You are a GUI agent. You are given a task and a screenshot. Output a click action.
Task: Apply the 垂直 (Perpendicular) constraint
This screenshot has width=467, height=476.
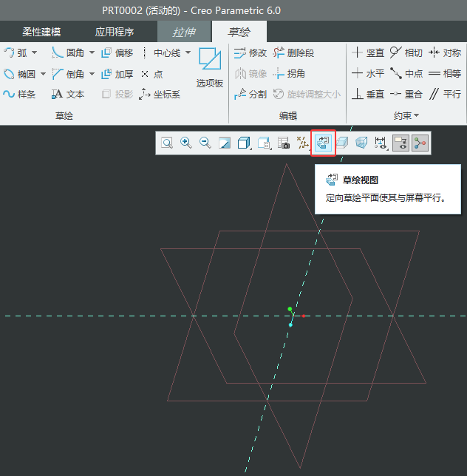[369, 95]
